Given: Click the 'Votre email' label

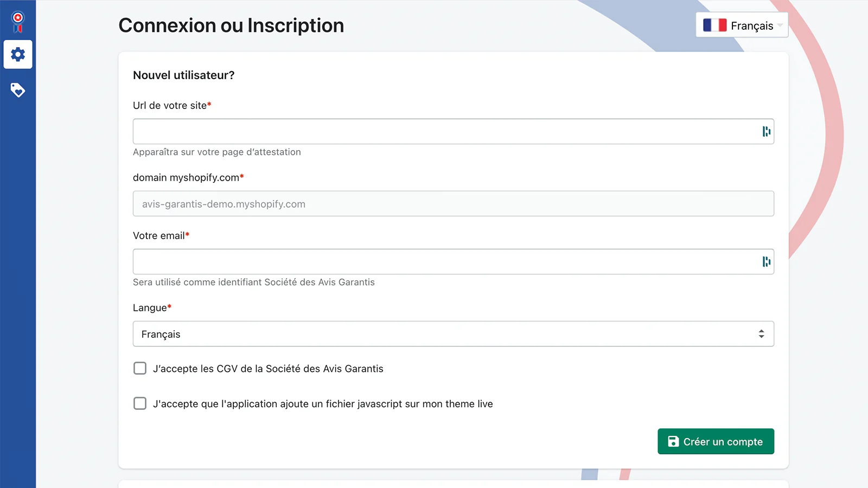Looking at the screenshot, I should [x=161, y=235].
